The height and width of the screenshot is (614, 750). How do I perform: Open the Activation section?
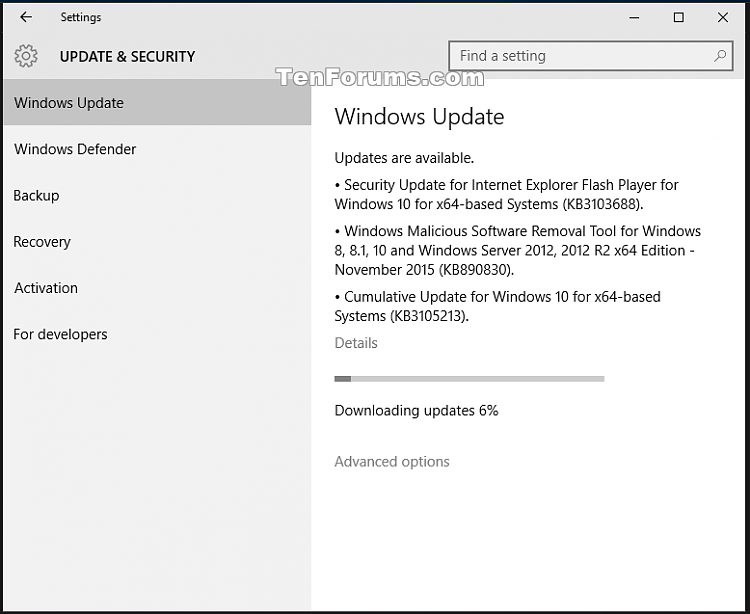coord(157,288)
